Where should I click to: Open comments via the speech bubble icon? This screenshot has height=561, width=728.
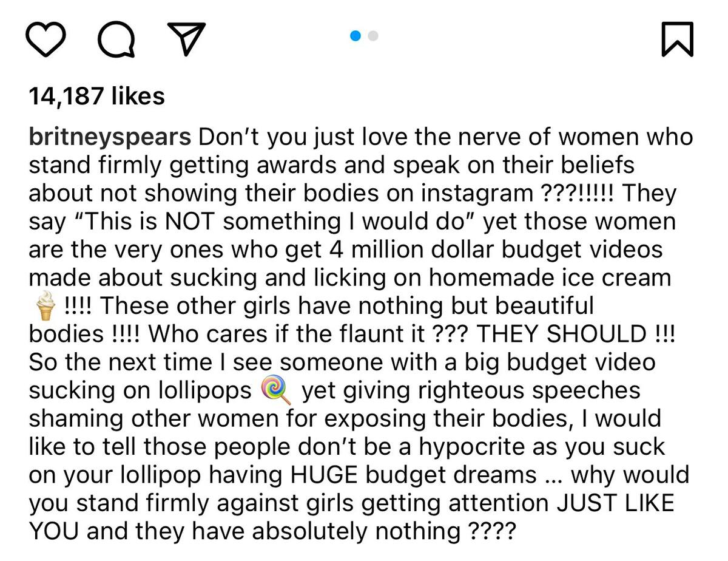tap(117, 40)
